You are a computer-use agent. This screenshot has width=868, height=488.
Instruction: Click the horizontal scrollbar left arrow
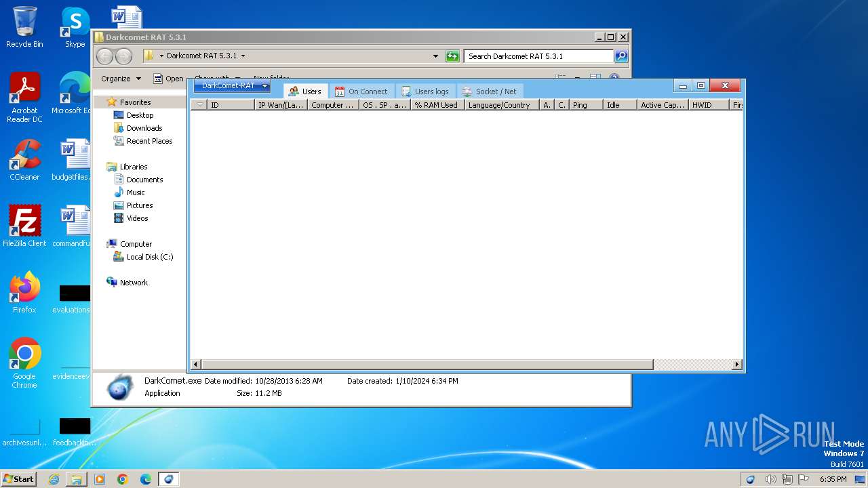click(x=196, y=365)
